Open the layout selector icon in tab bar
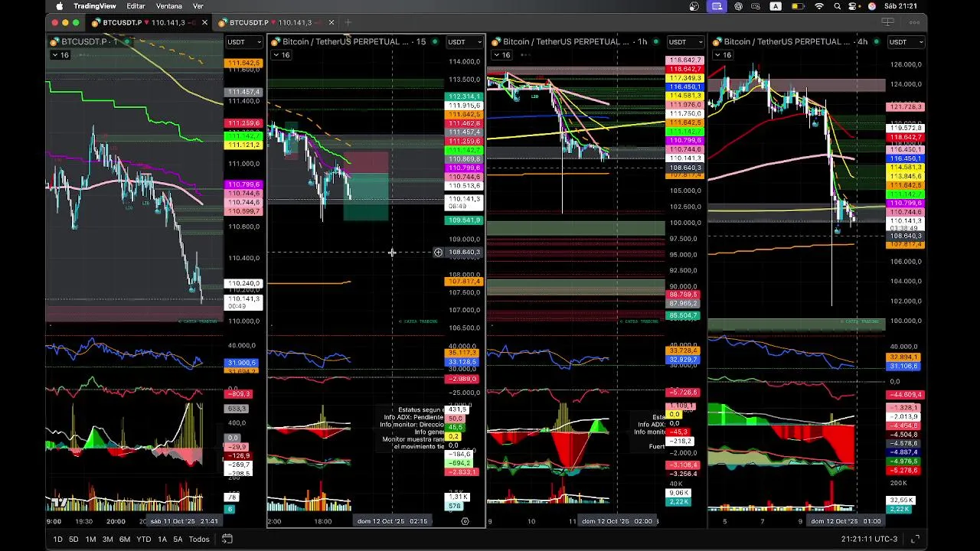Screen dimensions: 980x551 click(888, 22)
